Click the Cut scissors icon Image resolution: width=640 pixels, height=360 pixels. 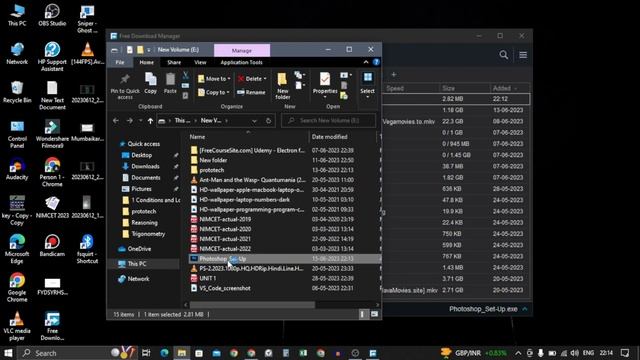(185, 75)
